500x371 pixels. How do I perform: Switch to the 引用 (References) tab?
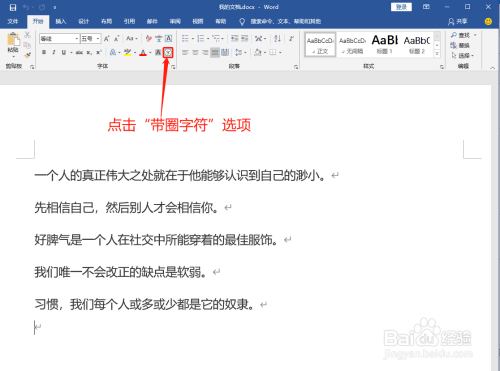129,22
